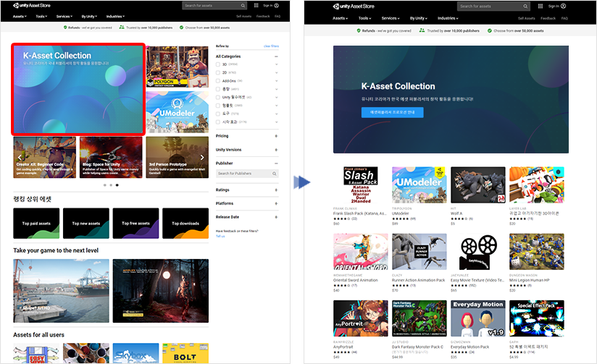
Task: Expand the Add-Ons category chevron
Action: [x=277, y=80]
